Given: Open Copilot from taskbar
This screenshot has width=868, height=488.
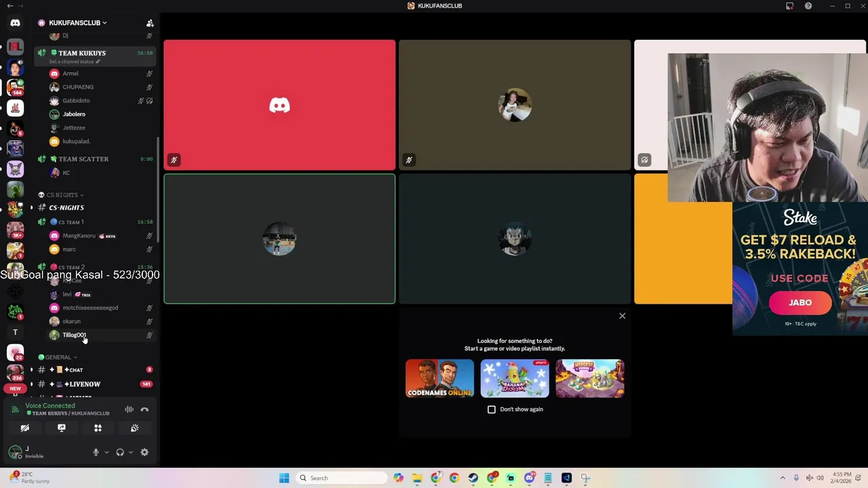Looking at the screenshot, I should (398, 478).
